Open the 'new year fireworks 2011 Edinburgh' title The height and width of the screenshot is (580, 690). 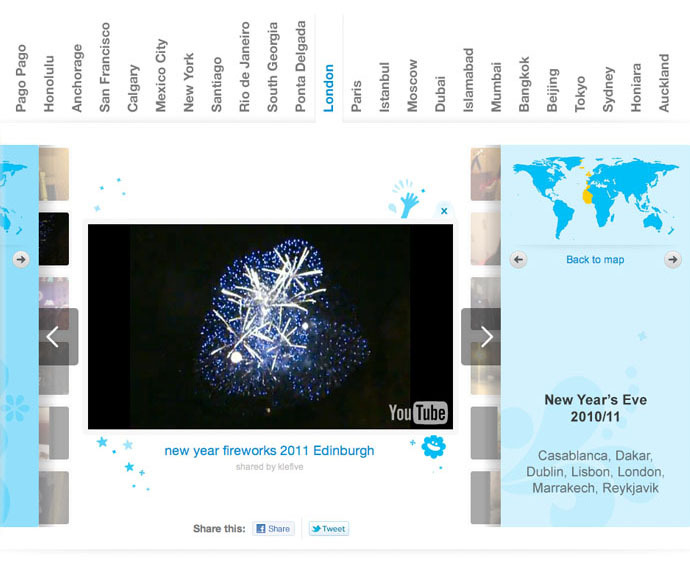(269, 451)
